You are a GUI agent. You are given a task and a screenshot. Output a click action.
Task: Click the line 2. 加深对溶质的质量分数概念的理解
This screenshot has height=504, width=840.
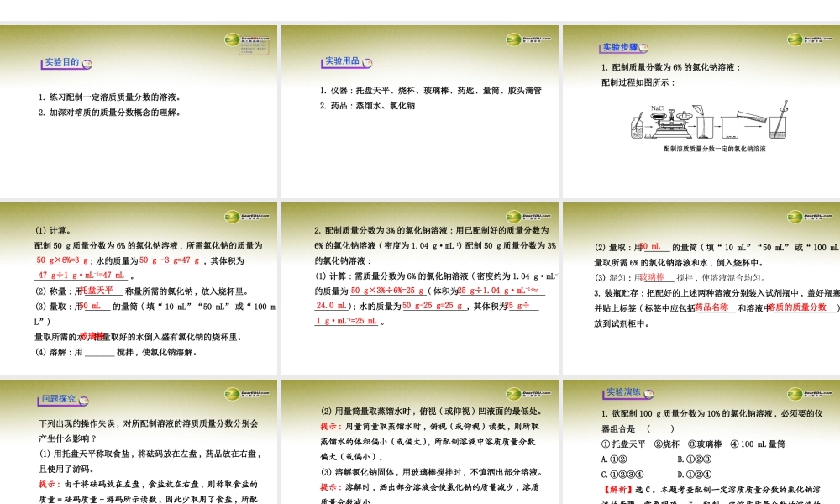click(x=109, y=113)
